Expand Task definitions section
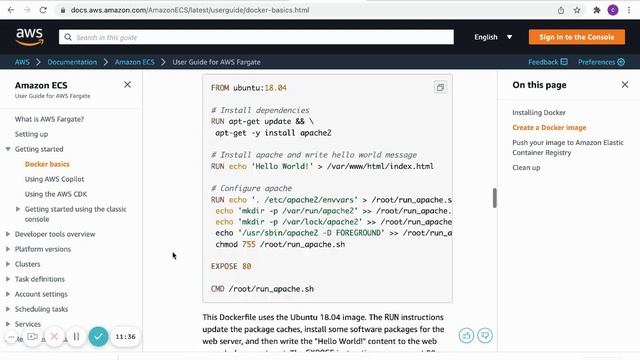Screen dimensions: 640x360 coord(8,279)
